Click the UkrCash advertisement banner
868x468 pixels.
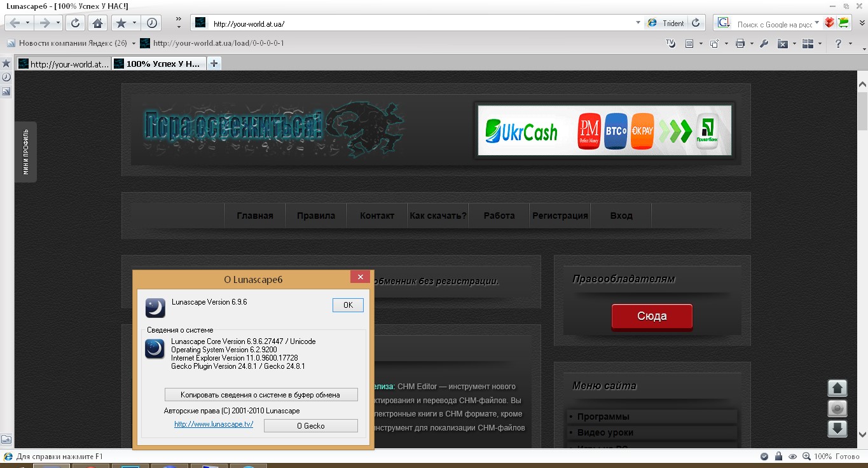tap(604, 131)
